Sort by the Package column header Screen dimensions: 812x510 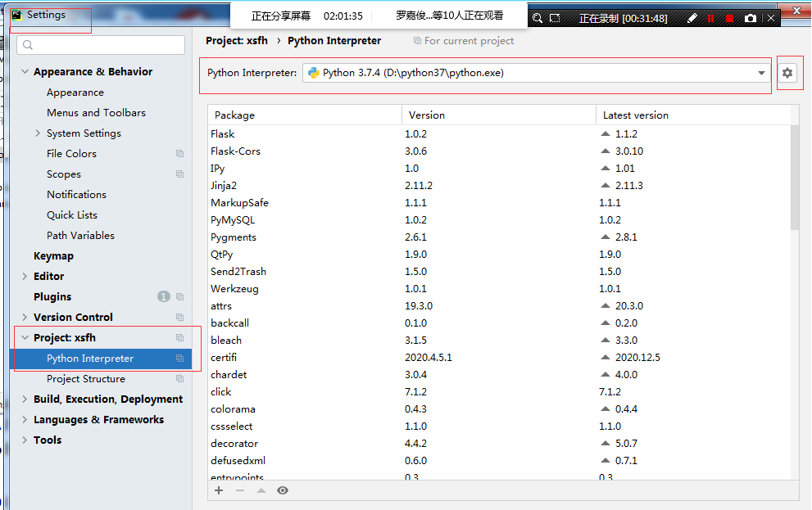pos(305,115)
